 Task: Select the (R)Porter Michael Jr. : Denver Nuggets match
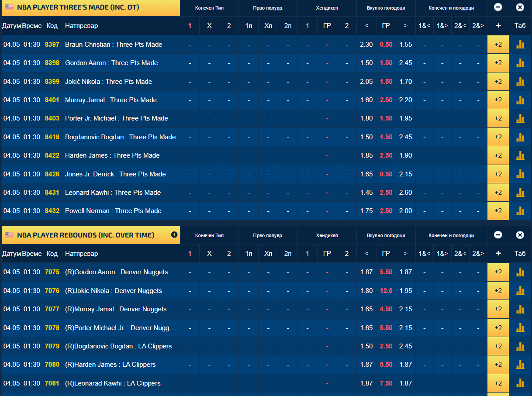coord(120,328)
